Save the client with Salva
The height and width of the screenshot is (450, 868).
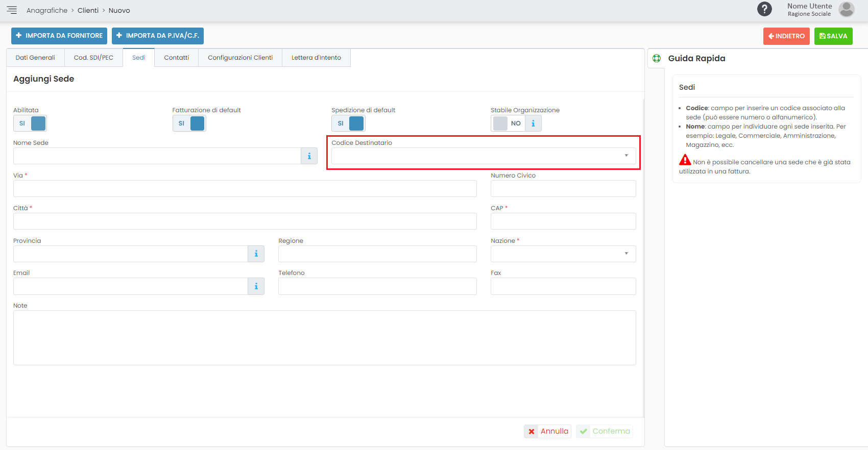click(833, 36)
